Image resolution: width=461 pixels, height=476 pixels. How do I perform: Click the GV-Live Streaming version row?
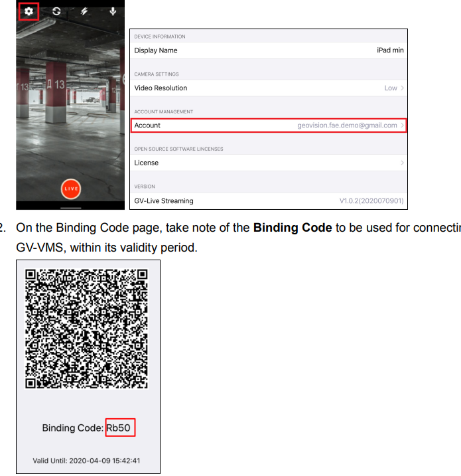pyautogui.click(x=269, y=200)
